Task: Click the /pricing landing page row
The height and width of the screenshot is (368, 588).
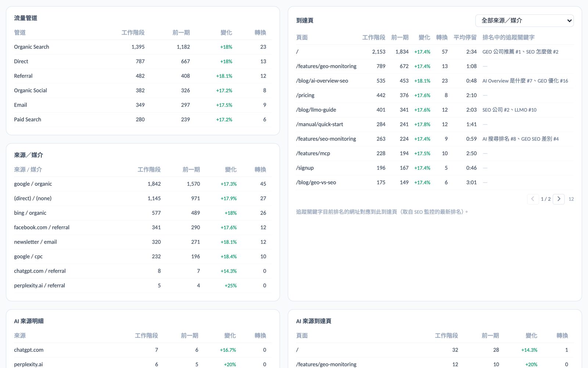Action: pyautogui.click(x=435, y=95)
